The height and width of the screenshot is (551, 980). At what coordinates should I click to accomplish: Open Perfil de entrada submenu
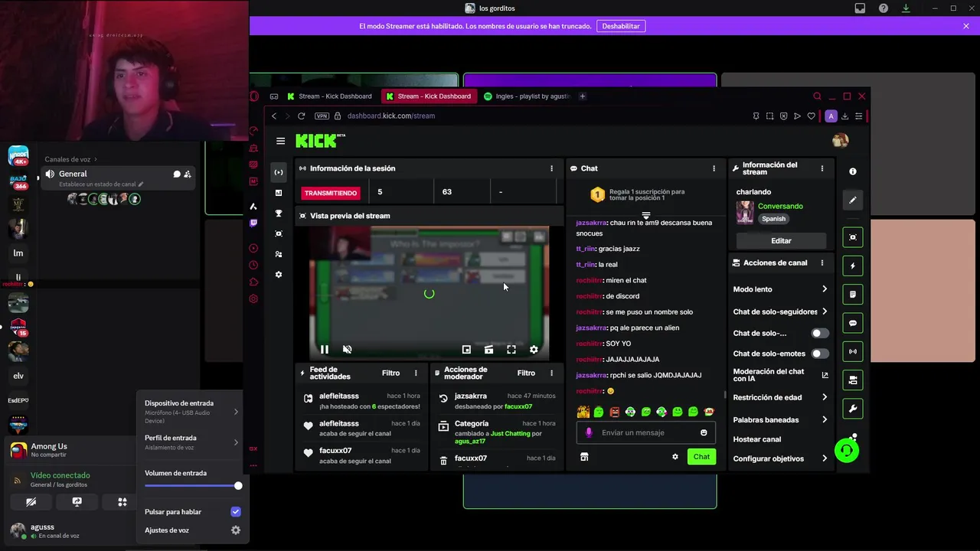191,442
